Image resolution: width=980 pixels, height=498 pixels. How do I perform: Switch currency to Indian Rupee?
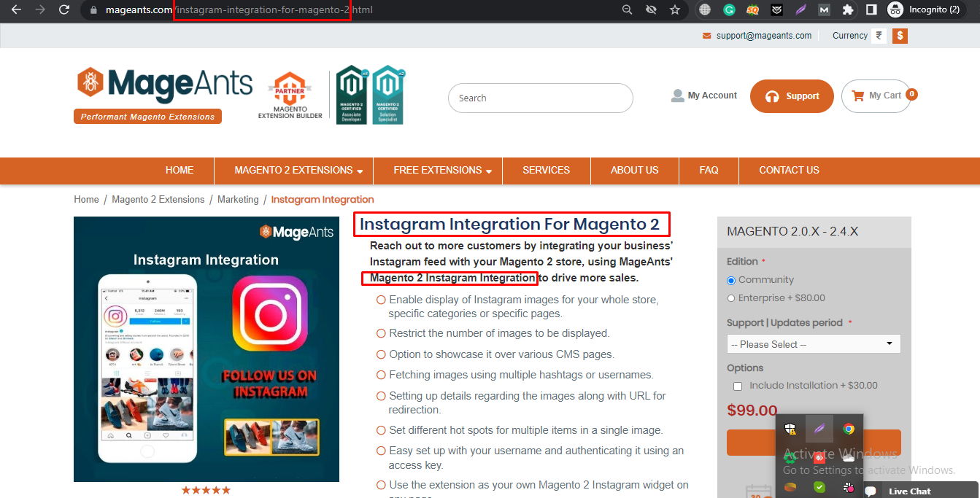pyautogui.click(x=879, y=36)
